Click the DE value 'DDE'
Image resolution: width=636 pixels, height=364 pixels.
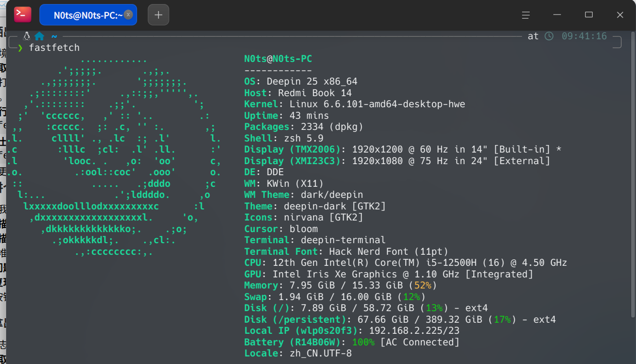275,172
